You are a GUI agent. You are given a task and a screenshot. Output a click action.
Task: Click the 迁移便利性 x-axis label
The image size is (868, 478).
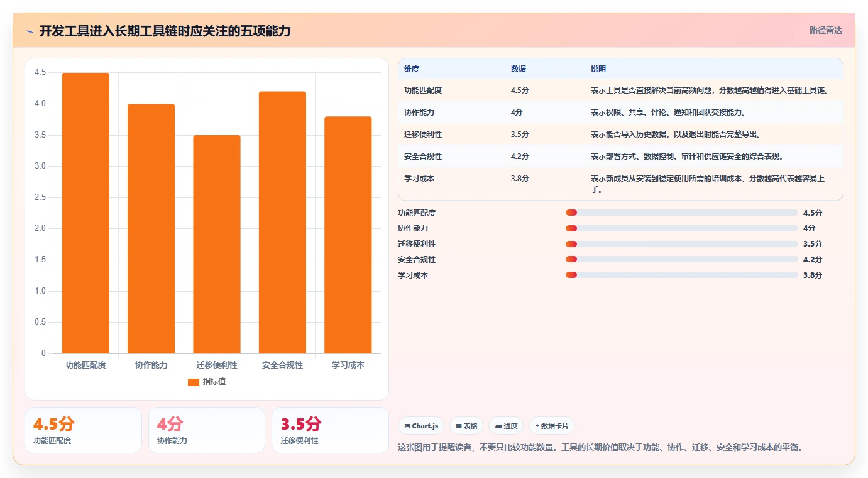coord(217,365)
